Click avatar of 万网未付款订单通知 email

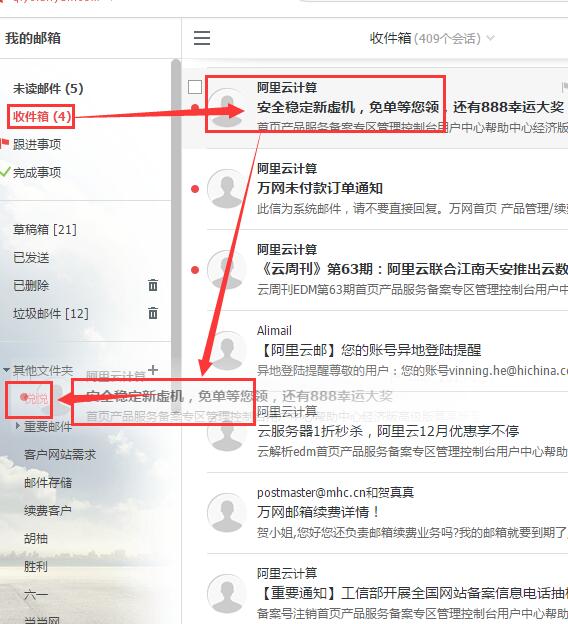[226, 189]
